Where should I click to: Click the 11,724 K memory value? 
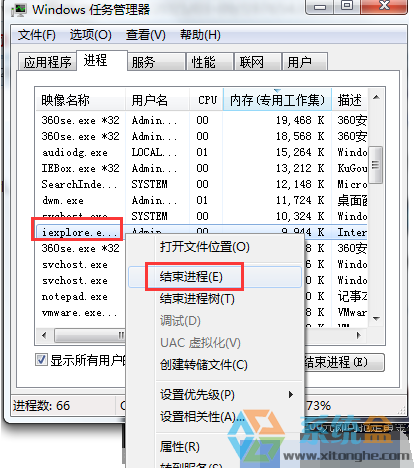click(x=300, y=200)
